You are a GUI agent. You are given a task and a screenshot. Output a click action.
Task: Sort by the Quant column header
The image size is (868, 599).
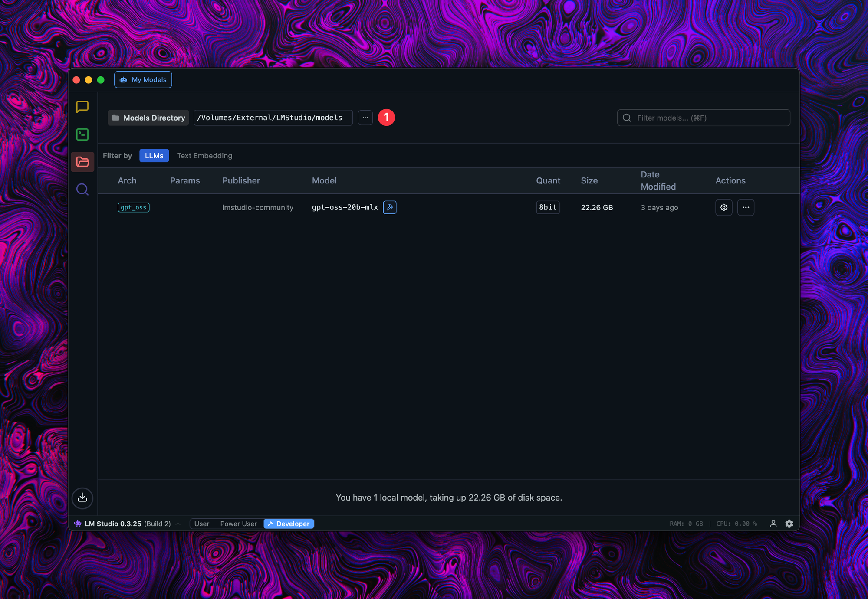click(548, 180)
